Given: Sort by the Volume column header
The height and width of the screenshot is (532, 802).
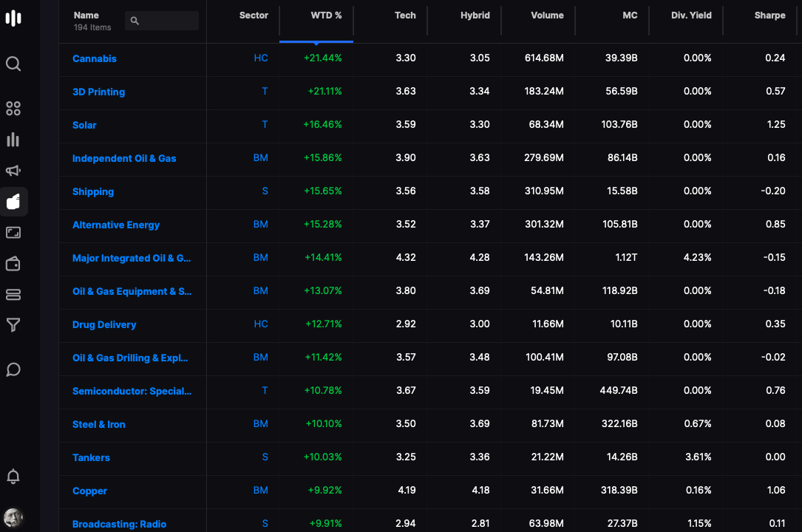Looking at the screenshot, I should 547,16.
